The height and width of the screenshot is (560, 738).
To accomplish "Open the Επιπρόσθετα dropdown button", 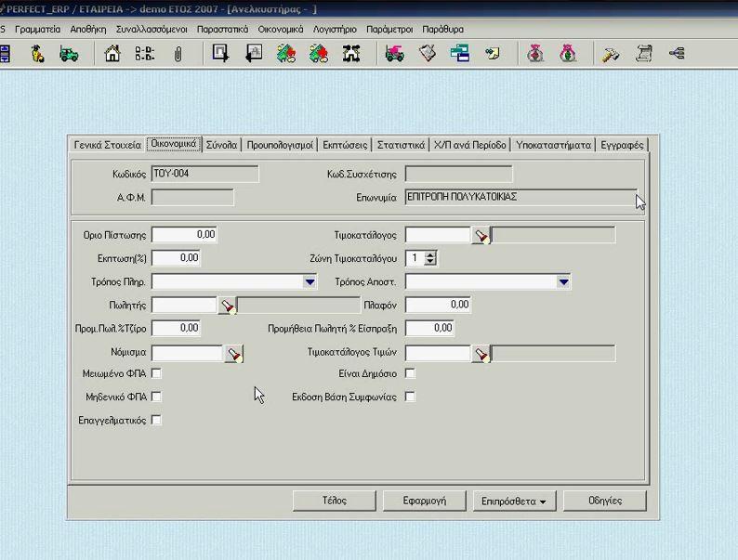I will point(514,501).
